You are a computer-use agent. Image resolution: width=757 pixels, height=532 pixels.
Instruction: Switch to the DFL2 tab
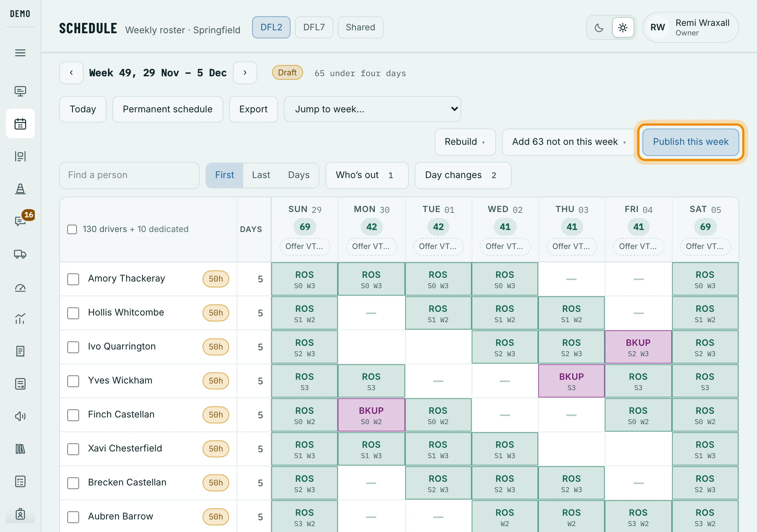(x=271, y=27)
